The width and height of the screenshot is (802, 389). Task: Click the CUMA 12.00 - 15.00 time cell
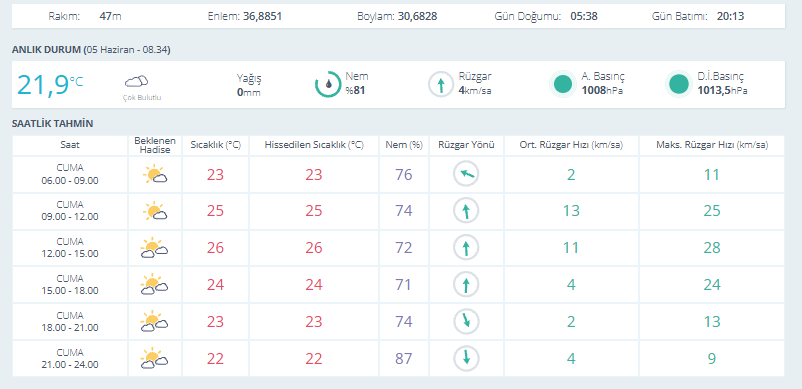tap(70, 248)
